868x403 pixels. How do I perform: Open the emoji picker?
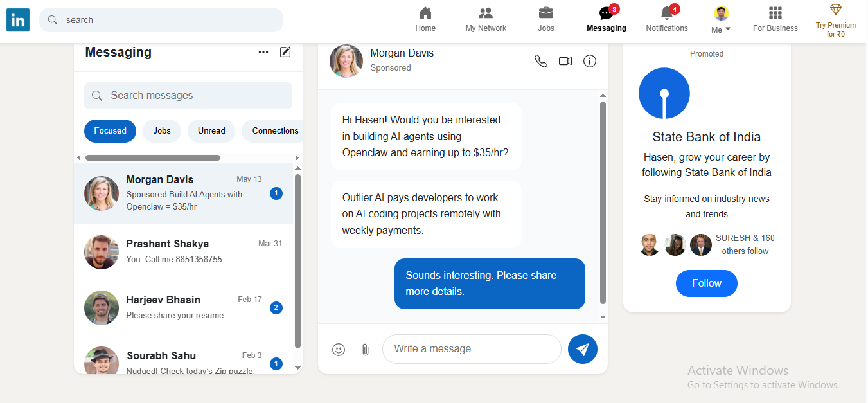coord(339,350)
